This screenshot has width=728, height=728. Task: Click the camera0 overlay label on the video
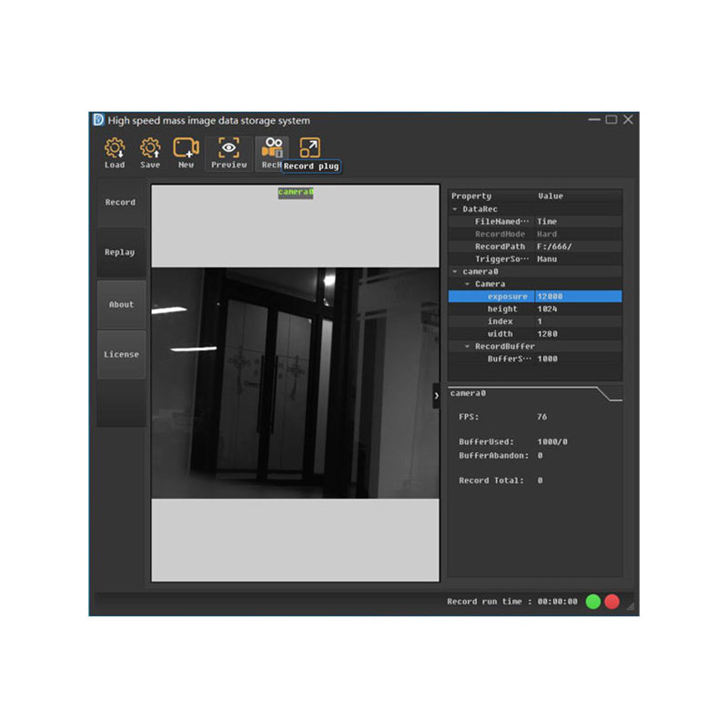click(296, 192)
